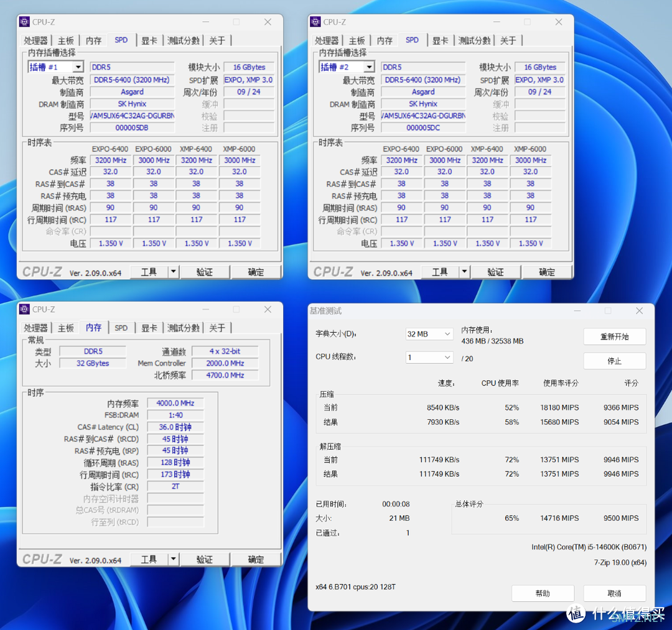Click 帮助 button in benchmark window

point(543,593)
